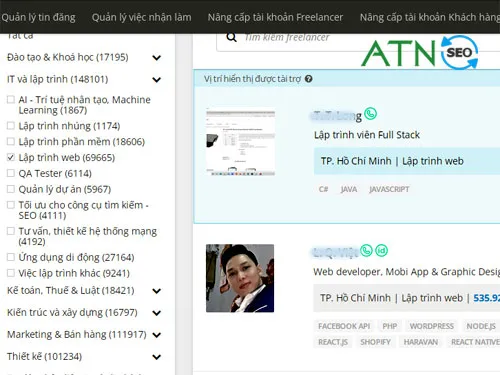Click the search magnifier icon
Image resolution: width=500 pixels, height=375 pixels.
click(x=231, y=37)
